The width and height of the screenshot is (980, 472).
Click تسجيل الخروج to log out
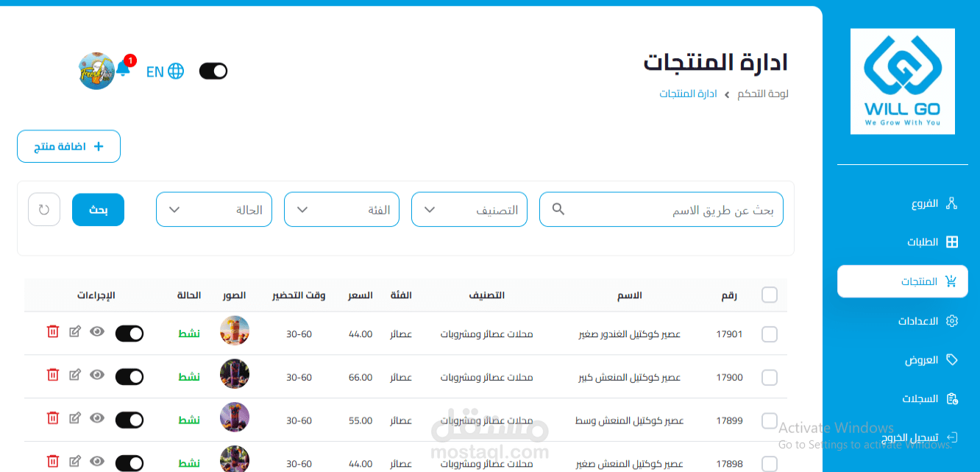903,438
